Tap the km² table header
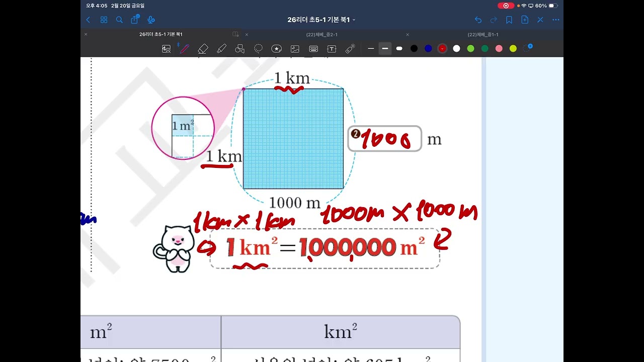Image resolution: width=644 pixels, height=362 pixels. (341, 332)
